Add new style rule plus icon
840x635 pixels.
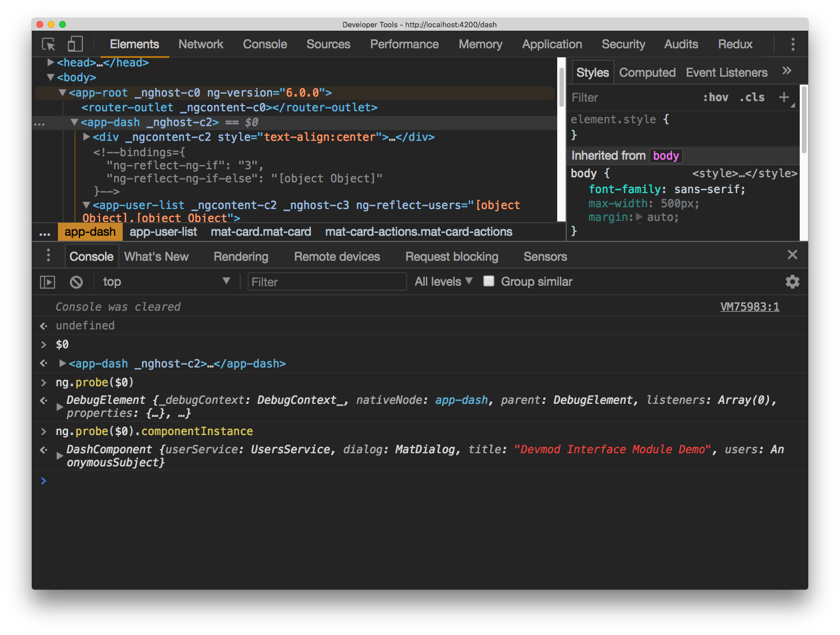pyautogui.click(x=784, y=98)
